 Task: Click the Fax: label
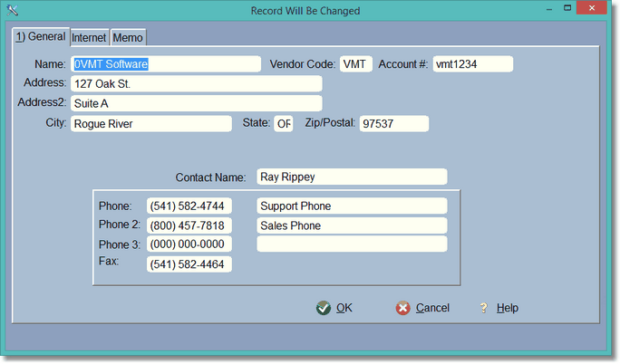click(109, 262)
